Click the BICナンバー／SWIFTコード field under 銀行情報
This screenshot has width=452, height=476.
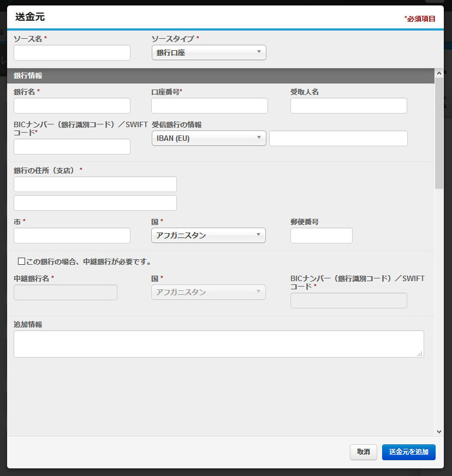tap(72, 147)
